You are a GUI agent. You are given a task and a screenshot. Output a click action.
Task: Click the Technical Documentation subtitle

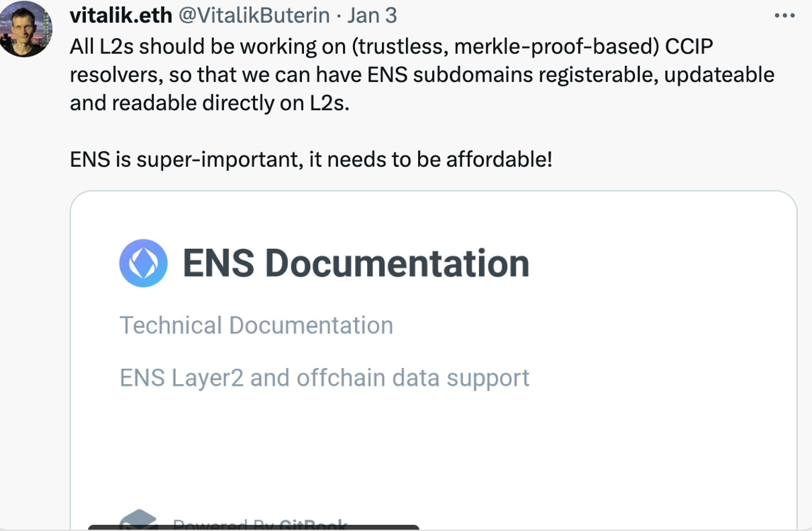pyautogui.click(x=256, y=325)
